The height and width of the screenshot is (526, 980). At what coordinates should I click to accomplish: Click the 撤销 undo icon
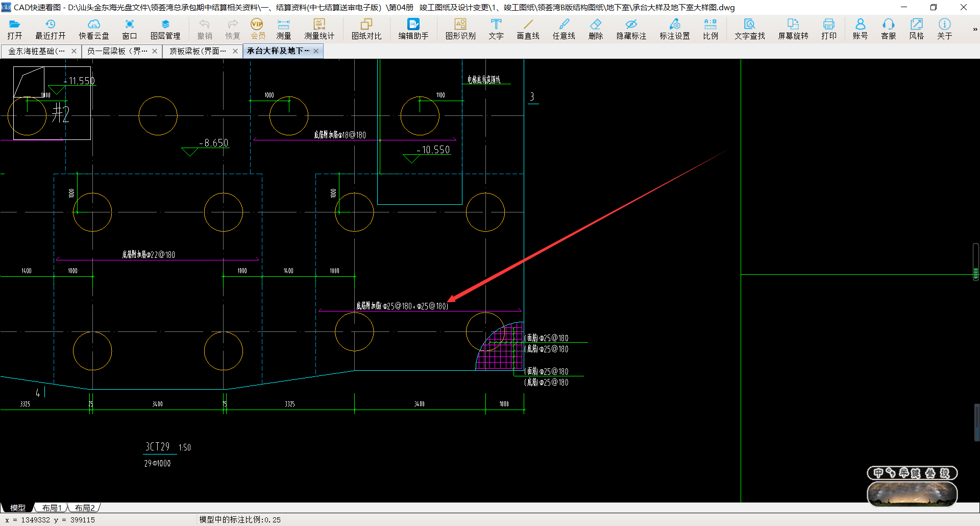coord(205,29)
